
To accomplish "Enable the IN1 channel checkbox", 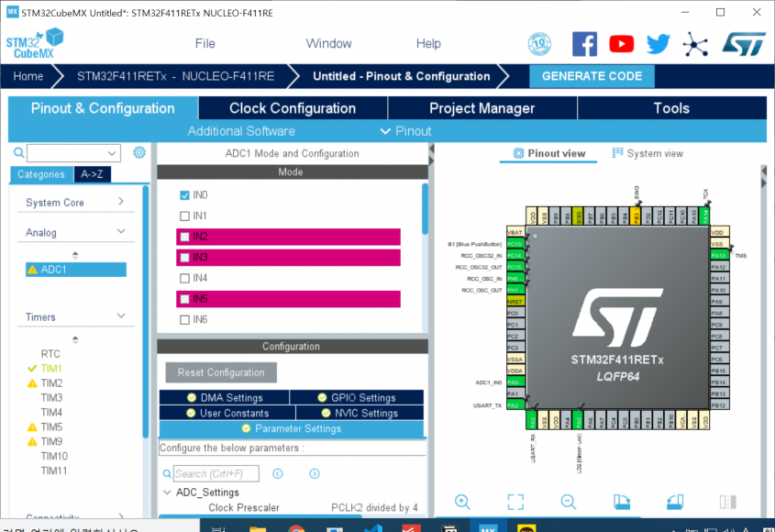I will pos(185,216).
